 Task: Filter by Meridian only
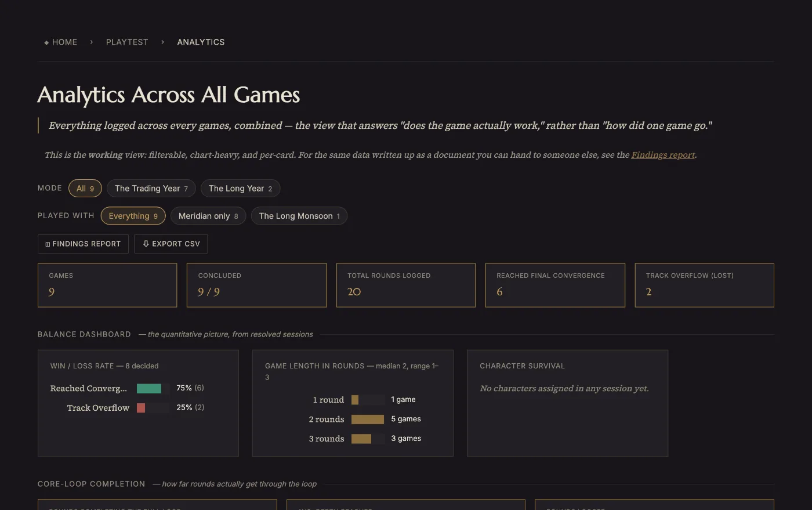(208, 216)
